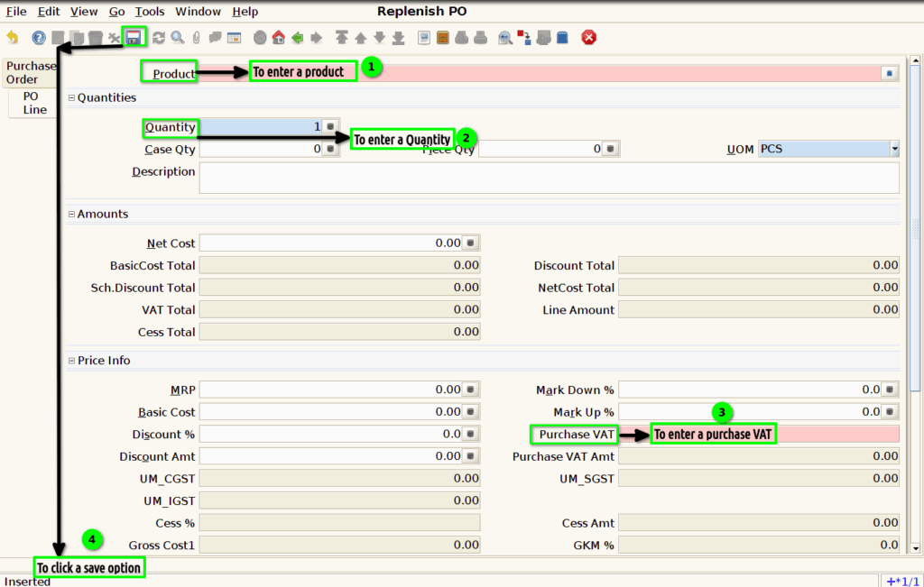Click the Product input field
924x587 pixels.
[x=541, y=73]
